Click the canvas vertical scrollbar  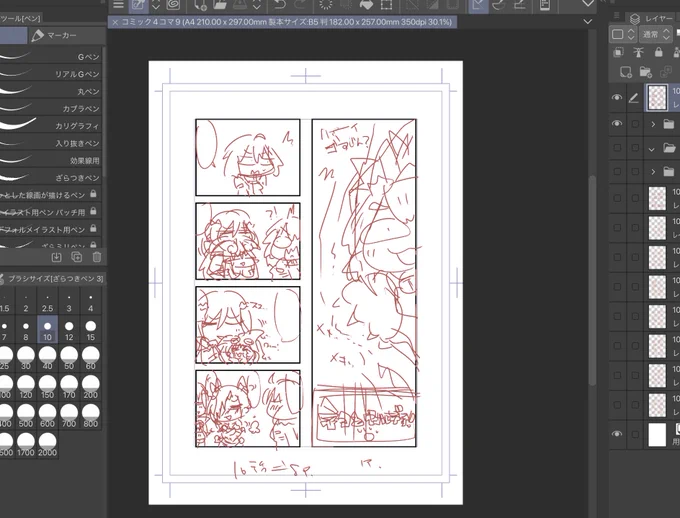(592, 280)
